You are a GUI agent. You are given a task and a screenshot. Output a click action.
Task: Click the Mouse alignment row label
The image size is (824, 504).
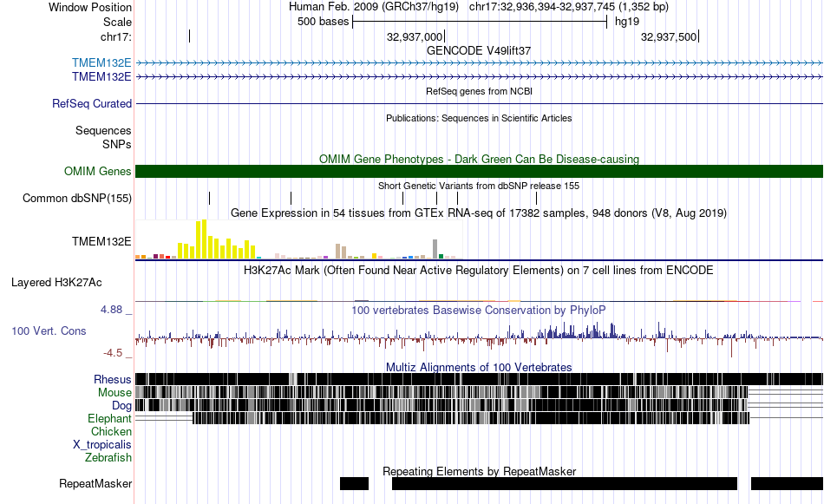(x=114, y=393)
